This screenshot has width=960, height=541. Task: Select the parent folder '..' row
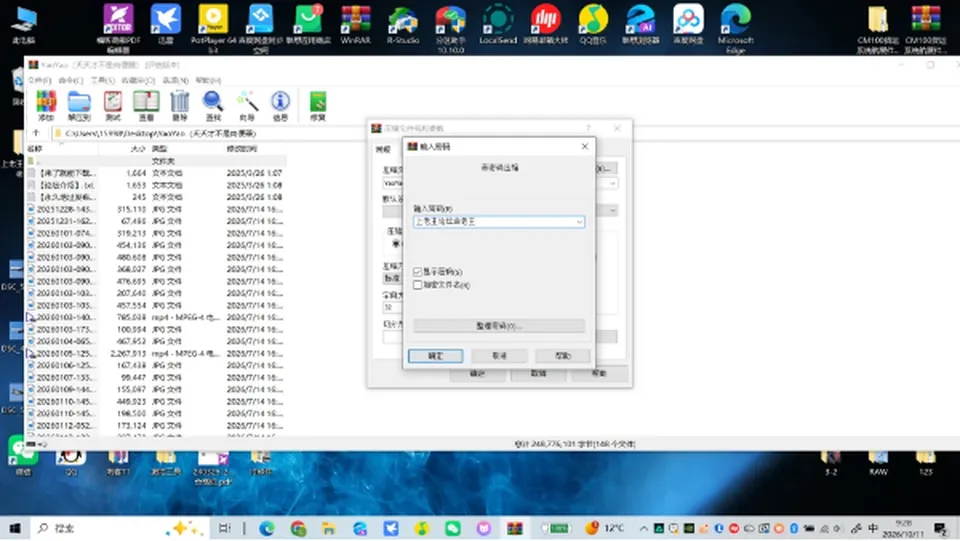(x=156, y=161)
